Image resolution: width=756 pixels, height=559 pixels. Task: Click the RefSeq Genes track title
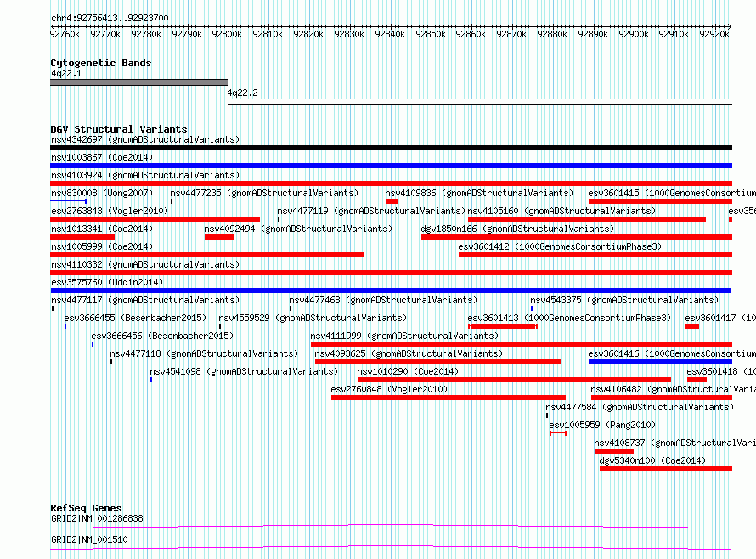[x=86, y=508]
